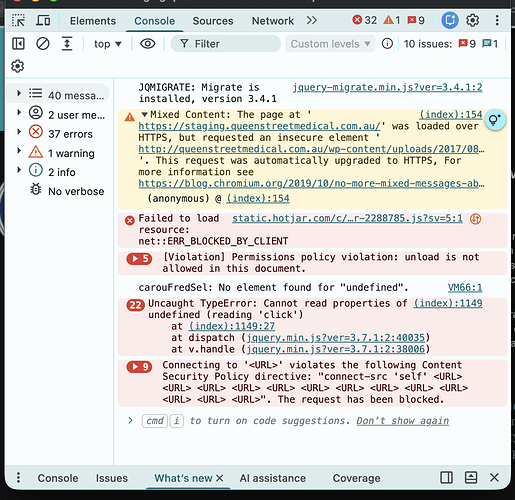Click the 1 improvement issue chat icon

pos(490,44)
